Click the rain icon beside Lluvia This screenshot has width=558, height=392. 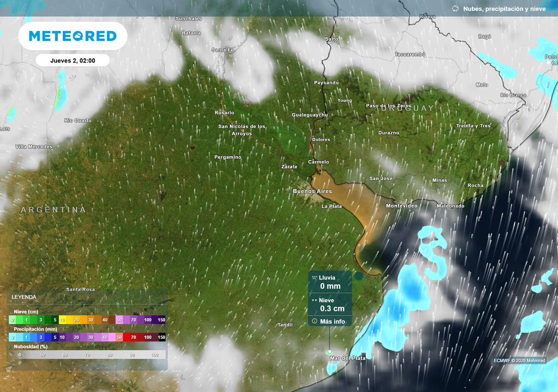314,278
